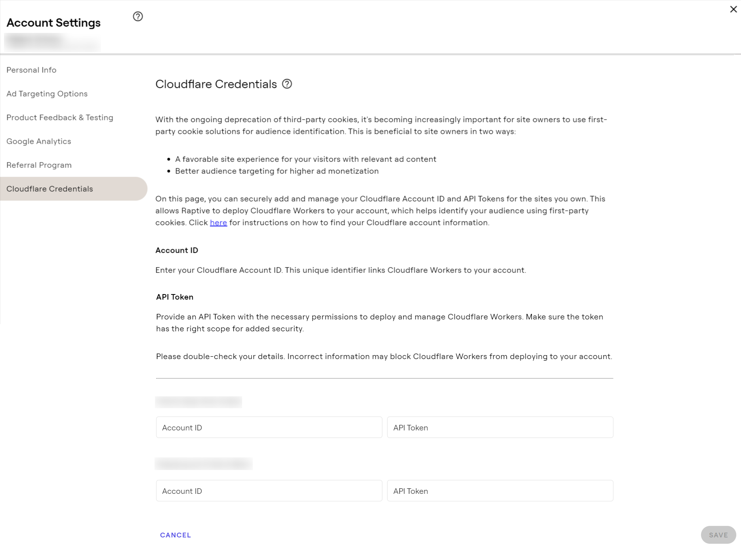The width and height of the screenshot is (741, 560).
Task: Switch to Referral Program section
Action: coord(39,165)
